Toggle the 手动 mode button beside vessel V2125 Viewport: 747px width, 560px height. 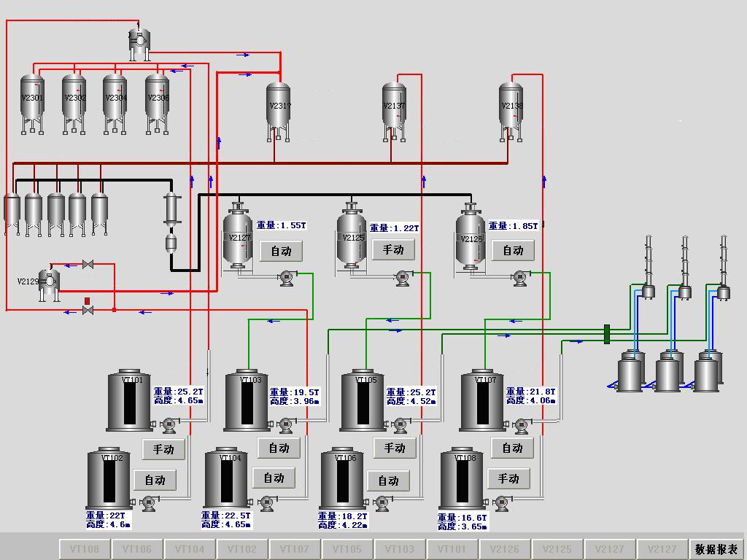tap(393, 250)
